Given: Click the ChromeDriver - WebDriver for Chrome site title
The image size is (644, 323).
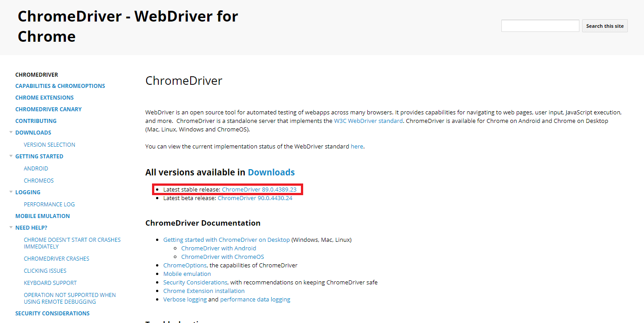Looking at the screenshot, I should [128, 26].
